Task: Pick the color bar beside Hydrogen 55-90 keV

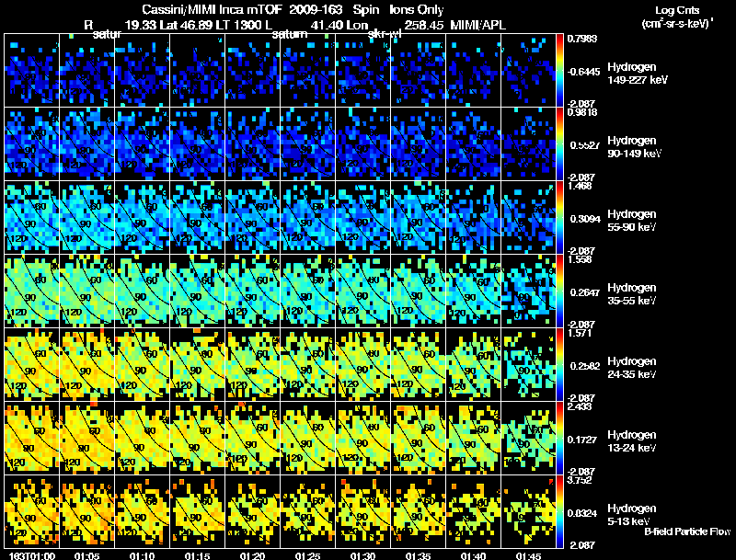Action: pos(559,218)
